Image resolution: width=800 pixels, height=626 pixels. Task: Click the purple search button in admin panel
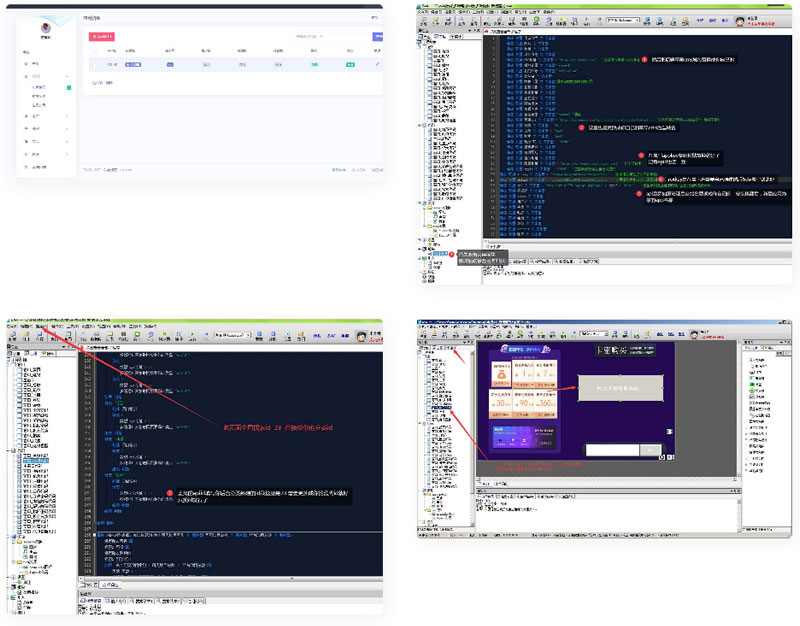coord(377,36)
